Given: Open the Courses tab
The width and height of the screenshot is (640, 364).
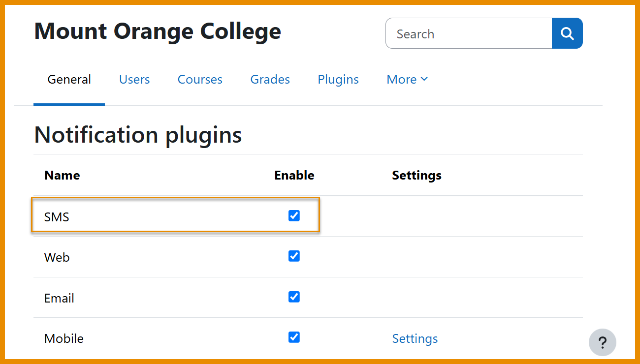Looking at the screenshot, I should tap(200, 79).
